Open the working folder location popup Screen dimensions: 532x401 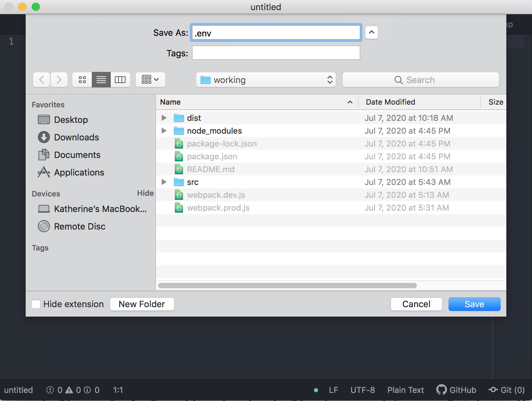pyautogui.click(x=266, y=80)
